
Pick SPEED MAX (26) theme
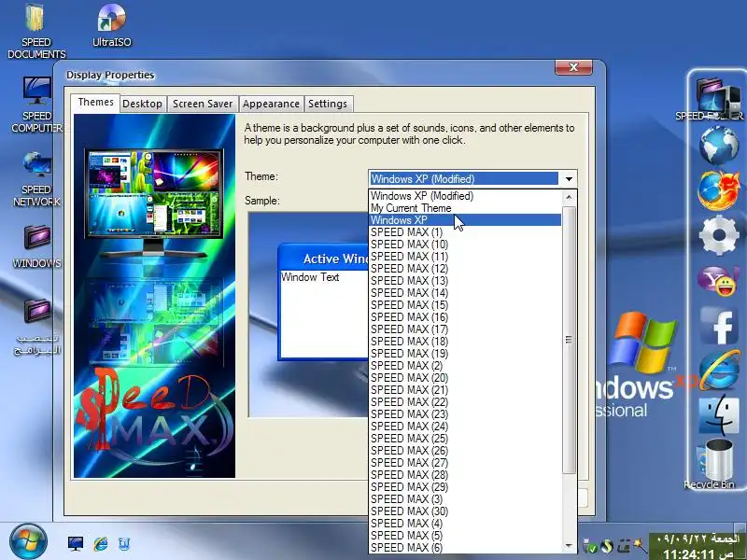(x=465, y=451)
